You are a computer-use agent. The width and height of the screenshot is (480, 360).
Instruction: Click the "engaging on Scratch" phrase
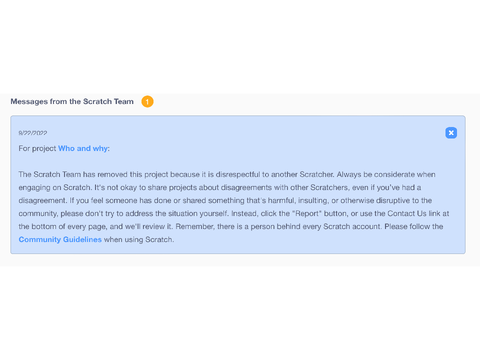coord(55,187)
